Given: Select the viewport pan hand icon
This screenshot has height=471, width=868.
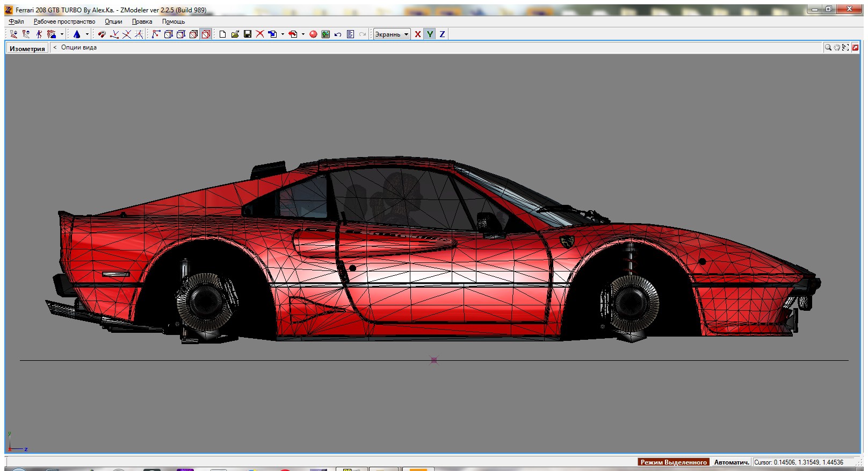Looking at the screenshot, I should pos(837,47).
